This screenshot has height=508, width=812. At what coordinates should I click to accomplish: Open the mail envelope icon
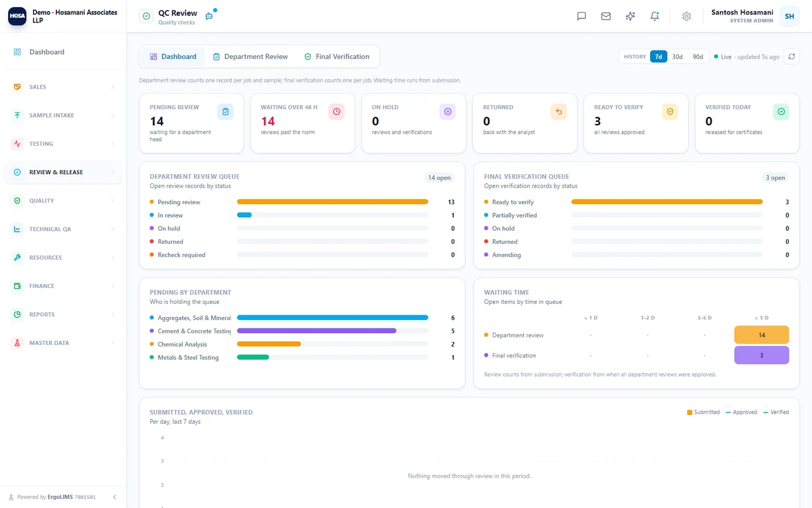(x=606, y=16)
